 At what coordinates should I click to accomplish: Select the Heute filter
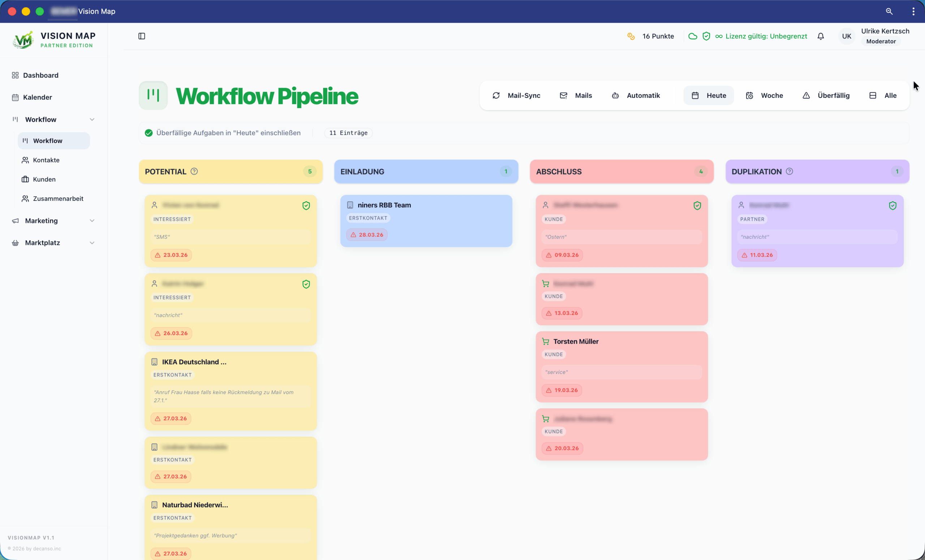pos(709,95)
